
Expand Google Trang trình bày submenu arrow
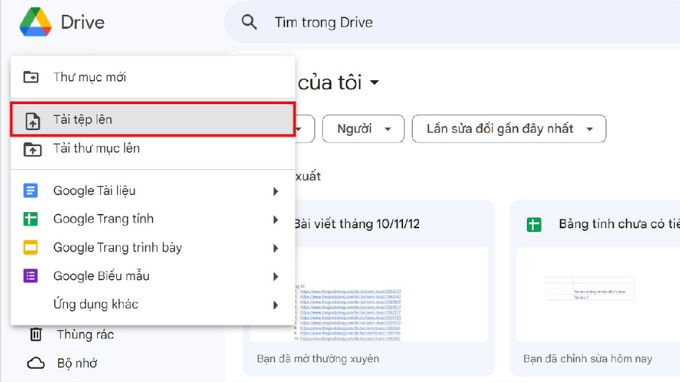[275, 248]
